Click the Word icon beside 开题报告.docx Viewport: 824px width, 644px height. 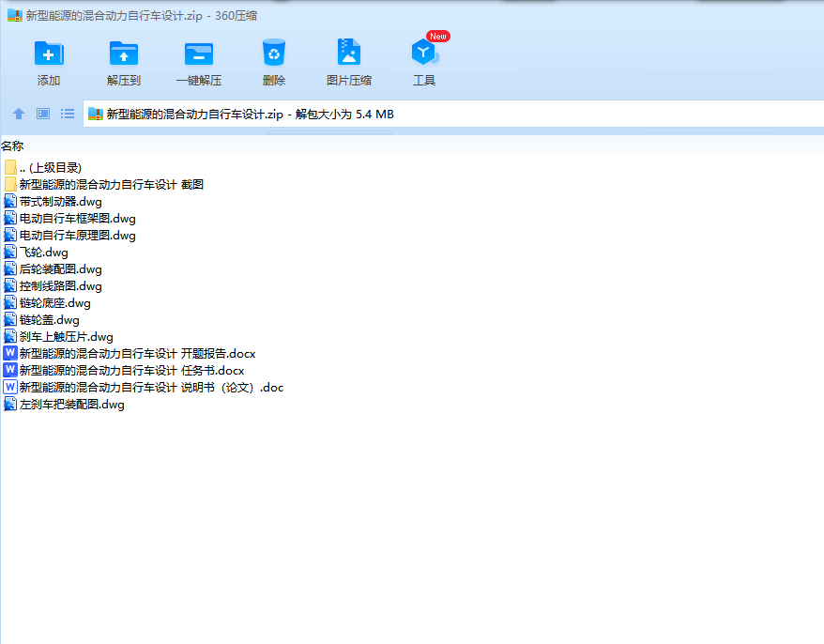(x=10, y=353)
